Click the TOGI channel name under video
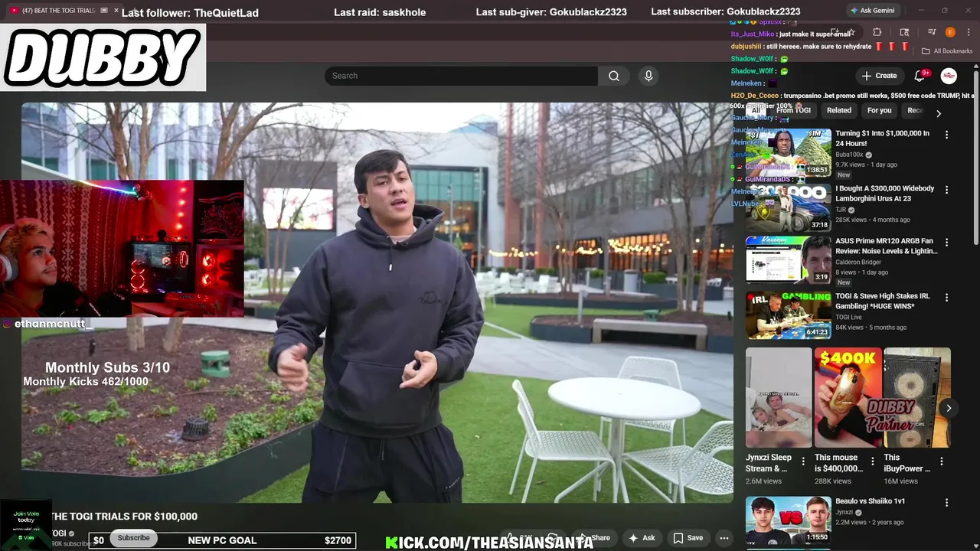The width and height of the screenshot is (980, 551). click(58, 533)
